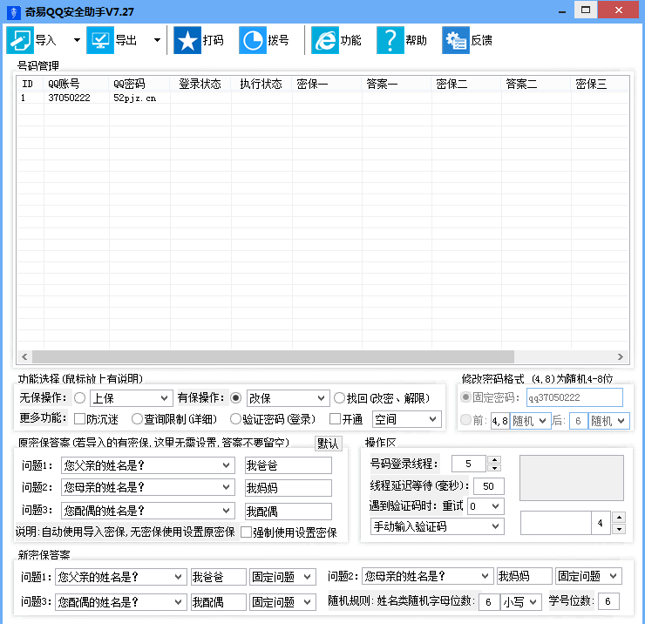The height and width of the screenshot is (644, 645).
Task: Open original 问题1 您父亲的姓名是 dropdown
Action: tap(148, 465)
